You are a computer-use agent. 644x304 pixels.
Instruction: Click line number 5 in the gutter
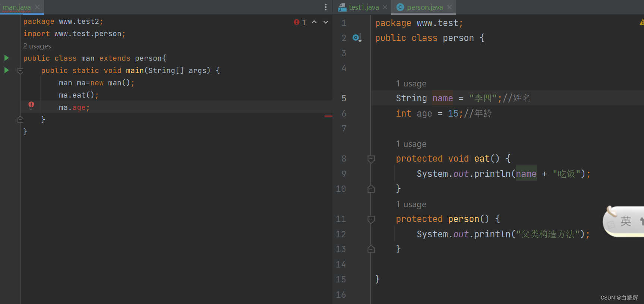(344, 98)
